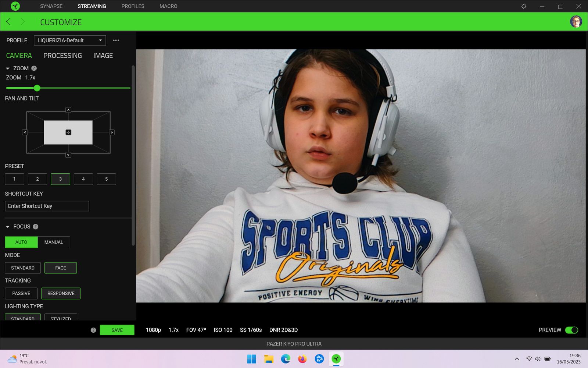588x368 pixels.
Task: Toggle the Preview switch
Action: pyautogui.click(x=571, y=330)
